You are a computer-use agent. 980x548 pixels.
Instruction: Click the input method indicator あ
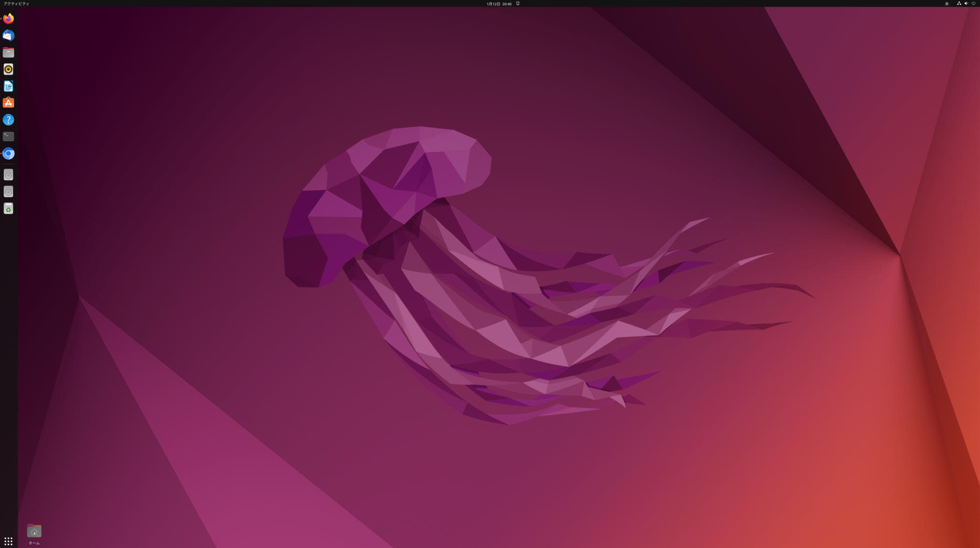[947, 3]
